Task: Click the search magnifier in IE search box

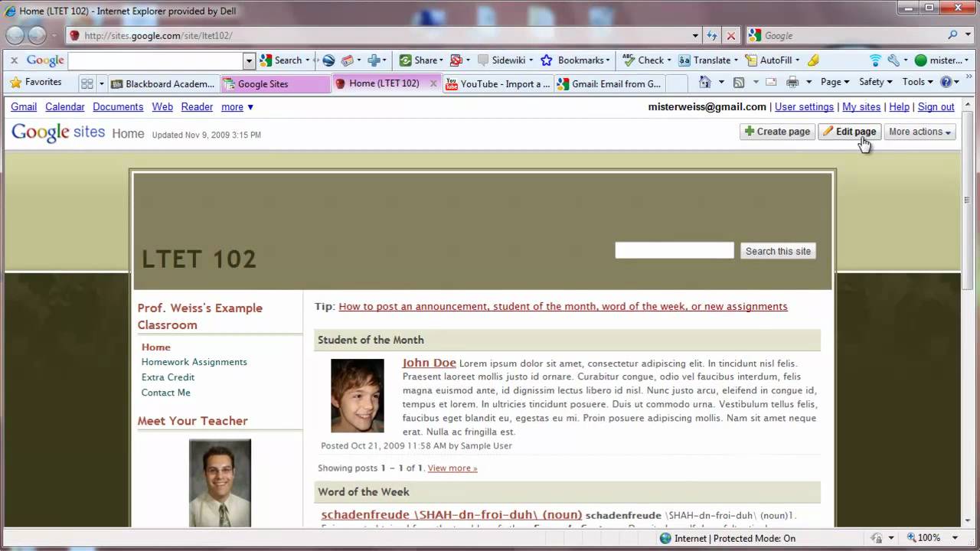Action: pyautogui.click(x=953, y=35)
